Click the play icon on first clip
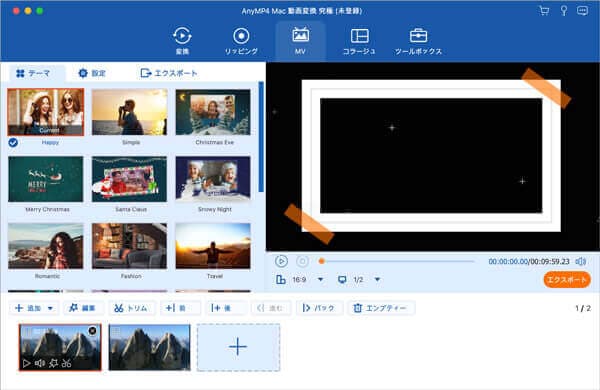600x390 pixels. coord(26,363)
